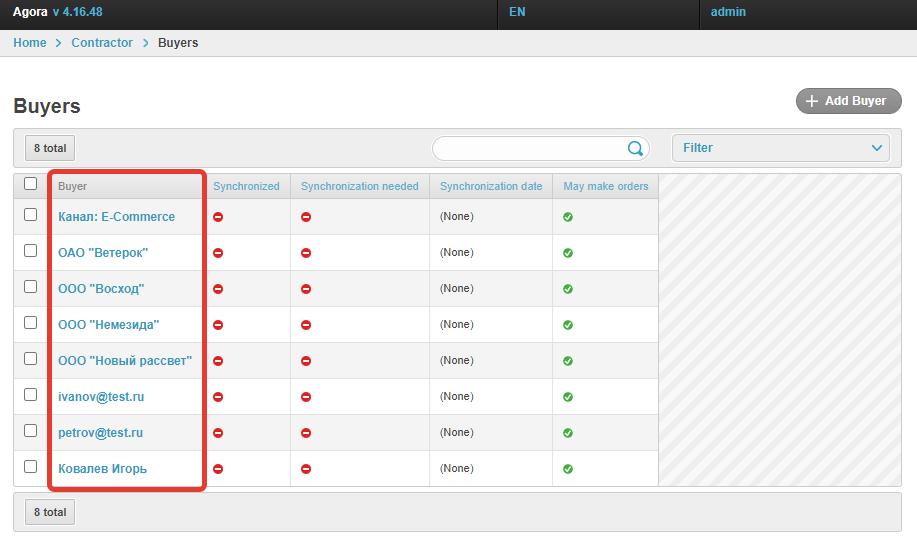The image size is (917, 541).
Task: Open the admin user menu
Action: pyautogui.click(x=728, y=12)
